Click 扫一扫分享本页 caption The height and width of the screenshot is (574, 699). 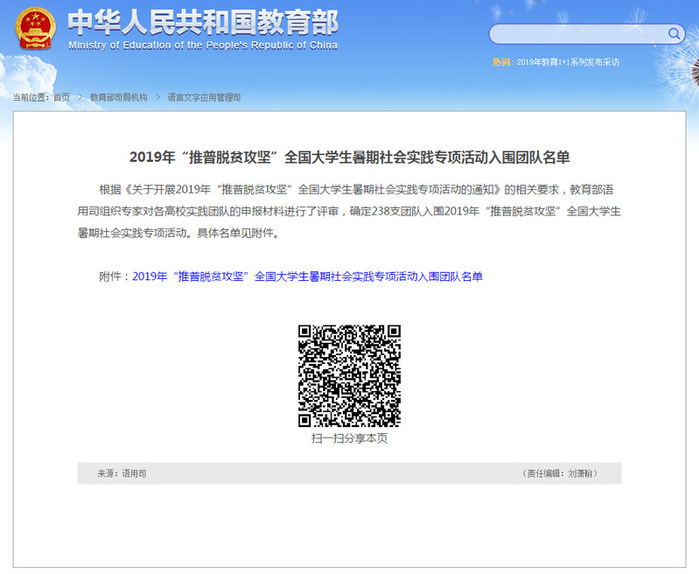pos(350,439)
